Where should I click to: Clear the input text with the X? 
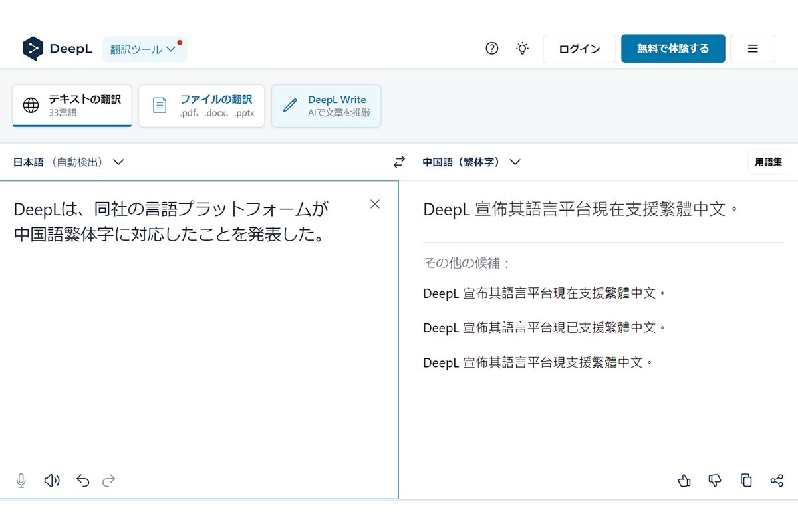coord(374,204)
